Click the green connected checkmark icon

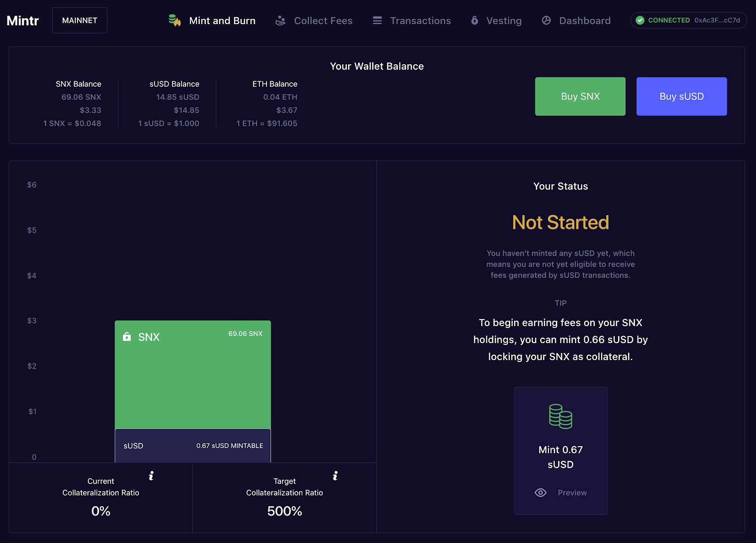(640, 20)
